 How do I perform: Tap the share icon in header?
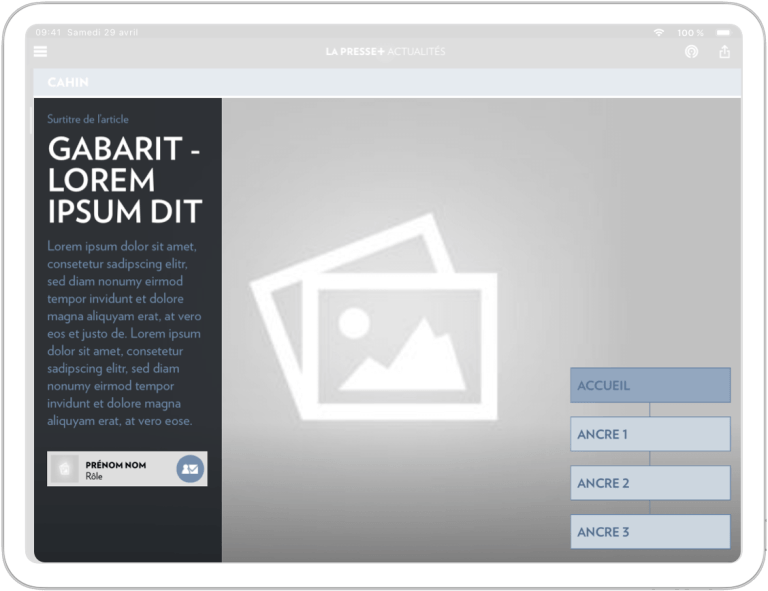724,52
